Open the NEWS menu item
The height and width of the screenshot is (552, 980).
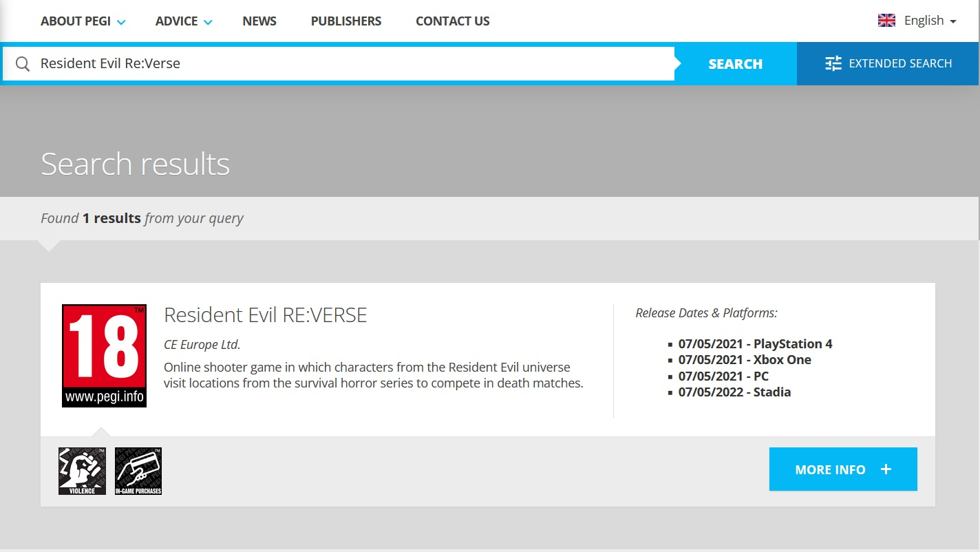(259, 21)
